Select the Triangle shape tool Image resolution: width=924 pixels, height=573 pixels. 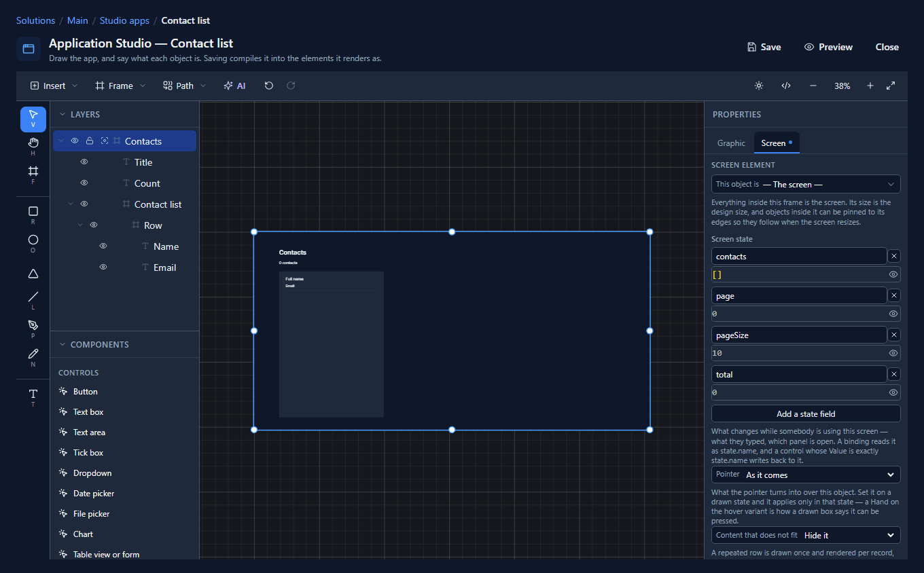tap(33, 274)
